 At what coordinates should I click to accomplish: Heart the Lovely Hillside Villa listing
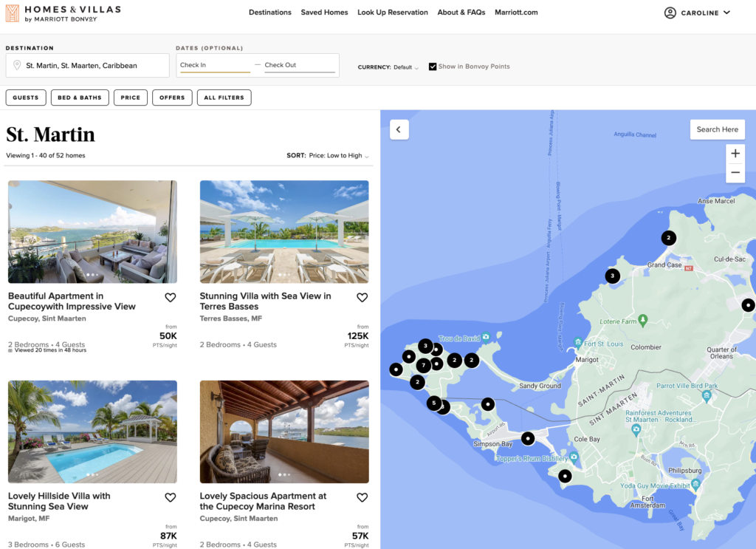pyautogui.click(x=170, y=497)
